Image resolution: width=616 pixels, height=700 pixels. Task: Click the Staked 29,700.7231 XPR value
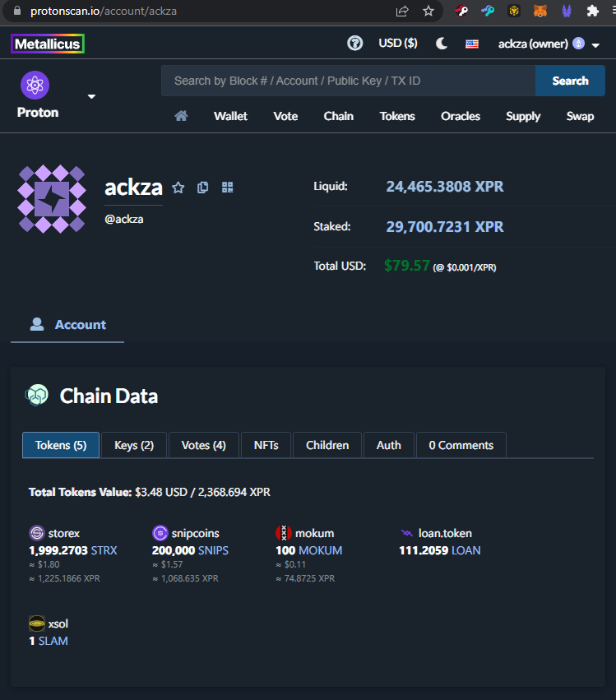445,227
